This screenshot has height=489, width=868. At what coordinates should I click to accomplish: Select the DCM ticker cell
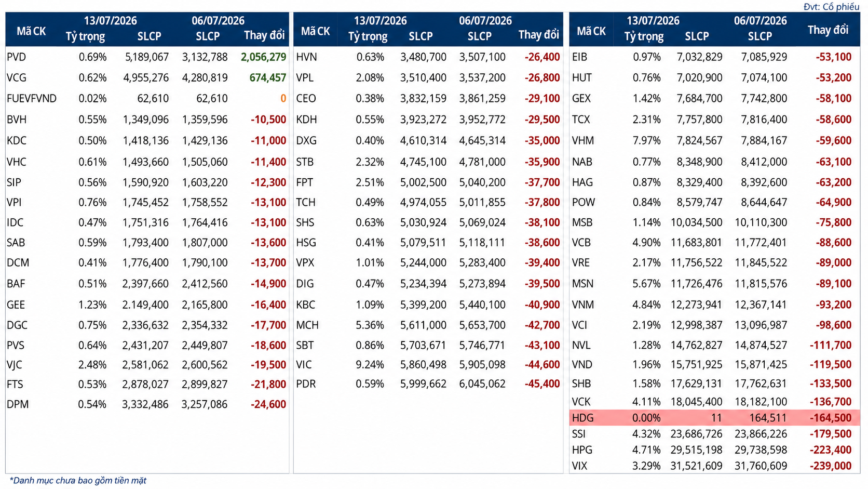click(x=18, y=263)
